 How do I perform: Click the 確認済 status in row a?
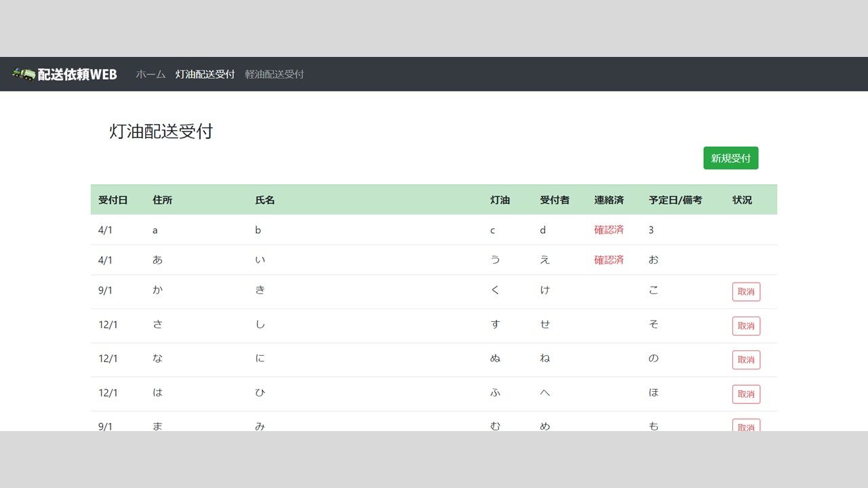[x=609, y=230]
